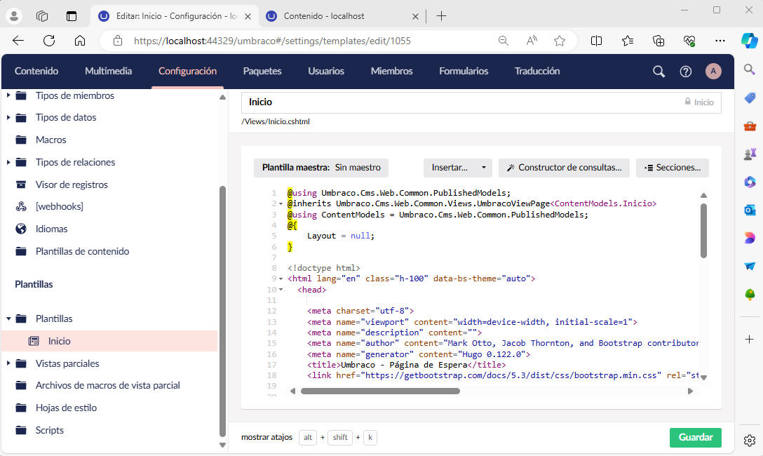Image resolution: width=763 pixels, height=456 pixels.
Task: Open the user avatar profile menu
Action: click(x=713, y=71)
